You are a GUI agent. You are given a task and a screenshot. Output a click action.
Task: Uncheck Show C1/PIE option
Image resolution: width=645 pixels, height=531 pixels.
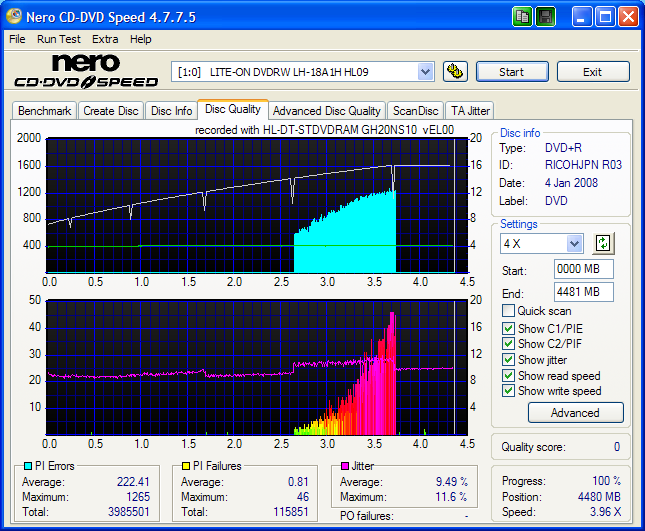(x=509, y=328)
